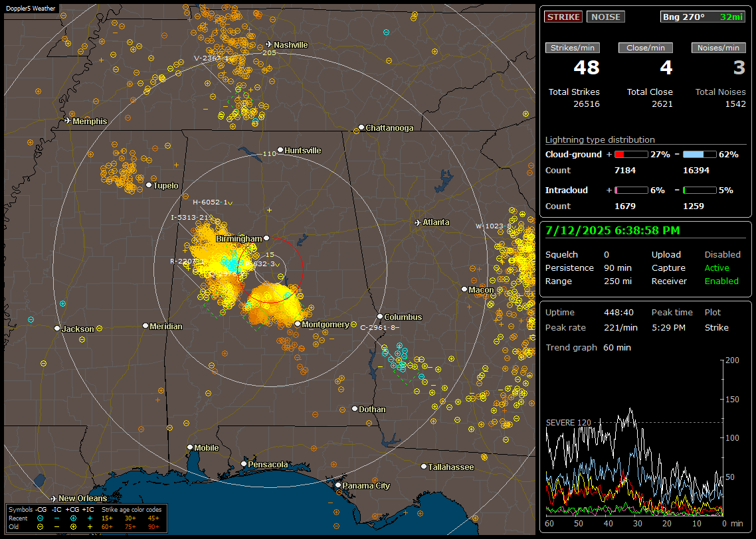Click the Recent -CG legend symbol
This screenshot has height=539, width=756.
(40, 518)
